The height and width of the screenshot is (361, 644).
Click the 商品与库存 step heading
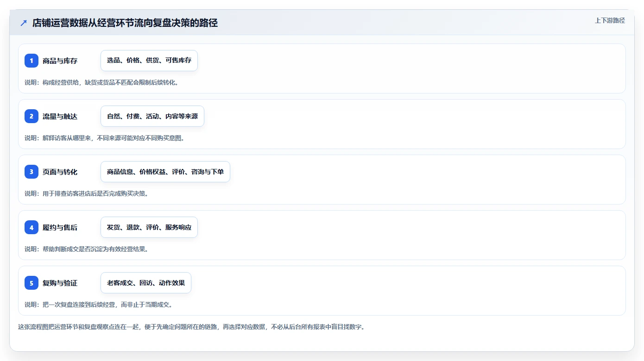(60, 61)
